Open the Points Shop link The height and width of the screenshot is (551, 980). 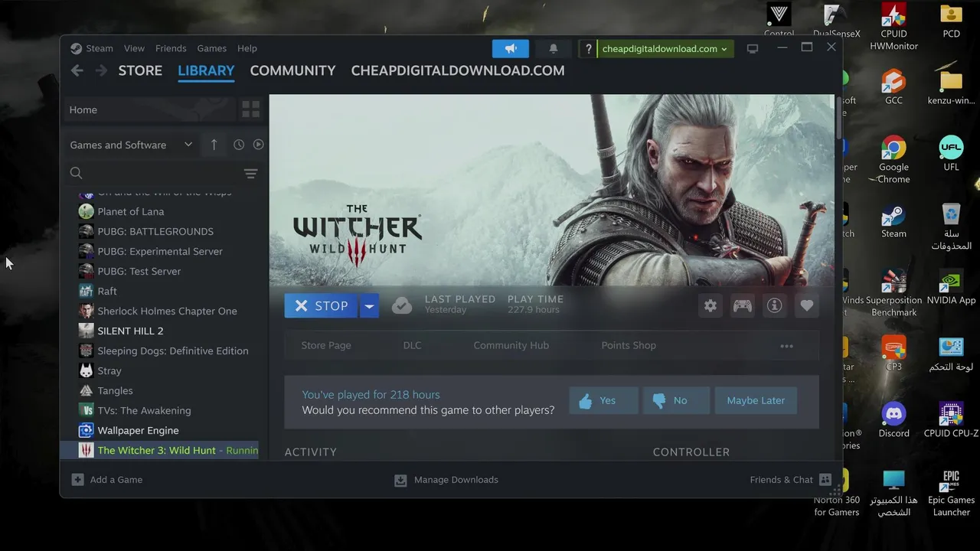tap(629, 345)
